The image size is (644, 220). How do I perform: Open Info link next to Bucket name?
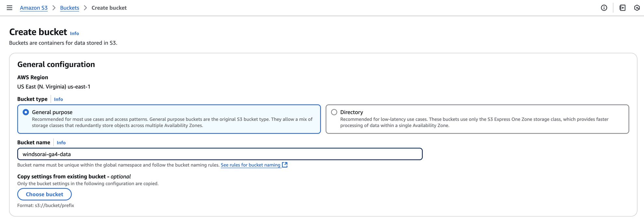tap(61, 143)
